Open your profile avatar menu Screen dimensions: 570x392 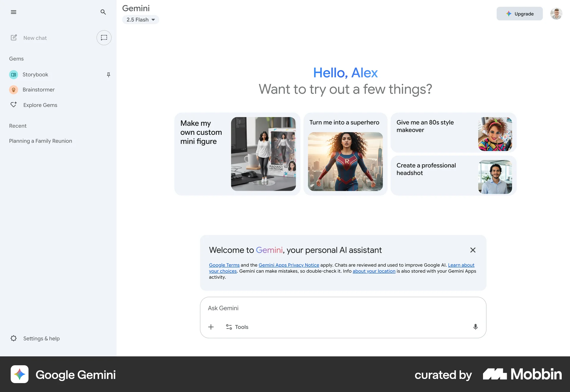tap(556, 14)
